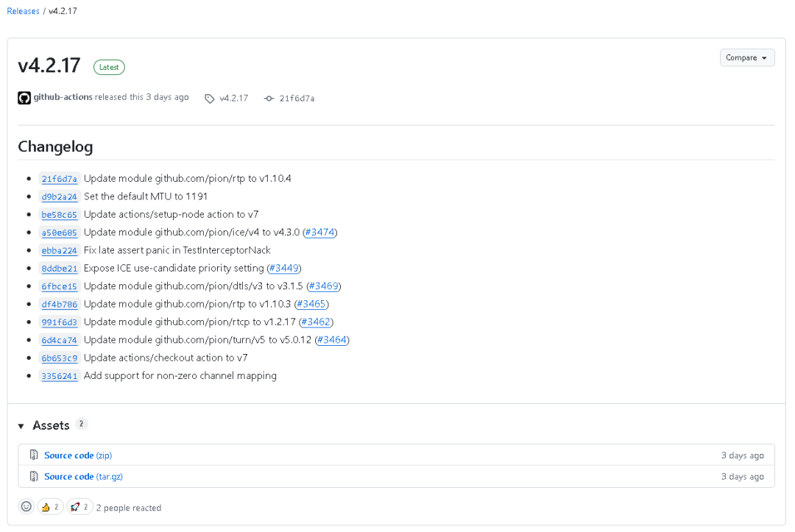Click '3 days ago' in the tar.gz row

coord(743,477)
